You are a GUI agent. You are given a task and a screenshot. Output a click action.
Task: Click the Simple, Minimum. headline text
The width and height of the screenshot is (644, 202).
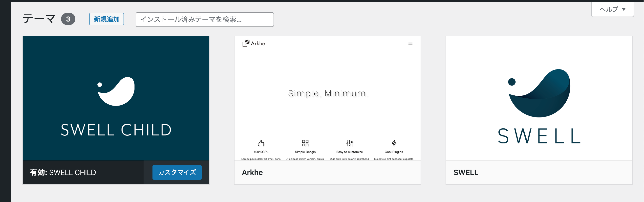328,93
